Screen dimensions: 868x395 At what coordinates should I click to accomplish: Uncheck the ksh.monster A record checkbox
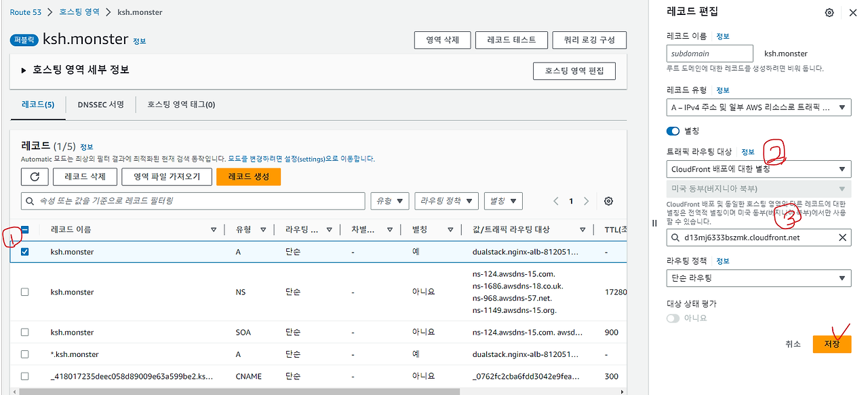tap(25, 252)
